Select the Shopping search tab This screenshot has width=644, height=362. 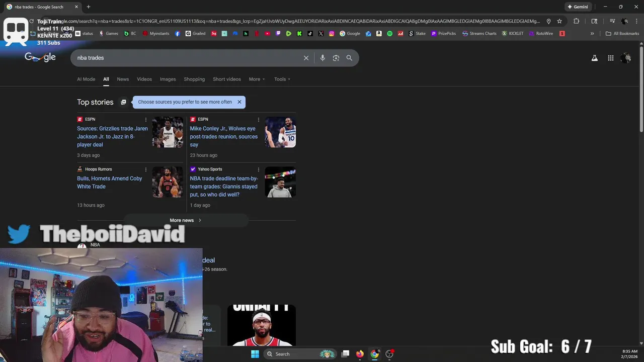click(x=194, y=79)
